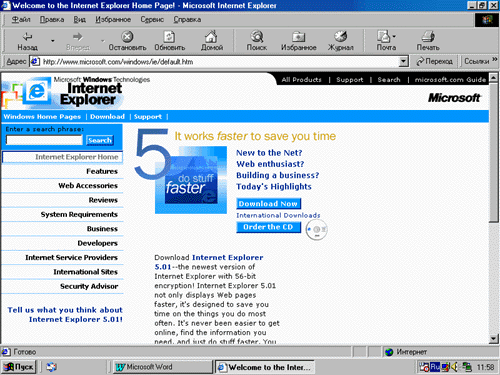Switch to Microsoft Word on the taskbar
This screenshot has height=375, width=500.
(x=162, y=367)
